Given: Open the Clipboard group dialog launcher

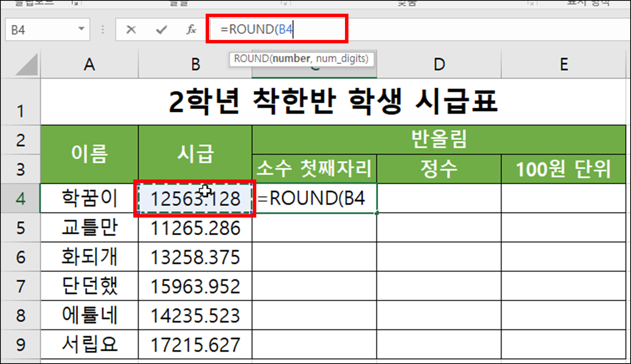Looking at the screenshot, I should pos(75,3).
